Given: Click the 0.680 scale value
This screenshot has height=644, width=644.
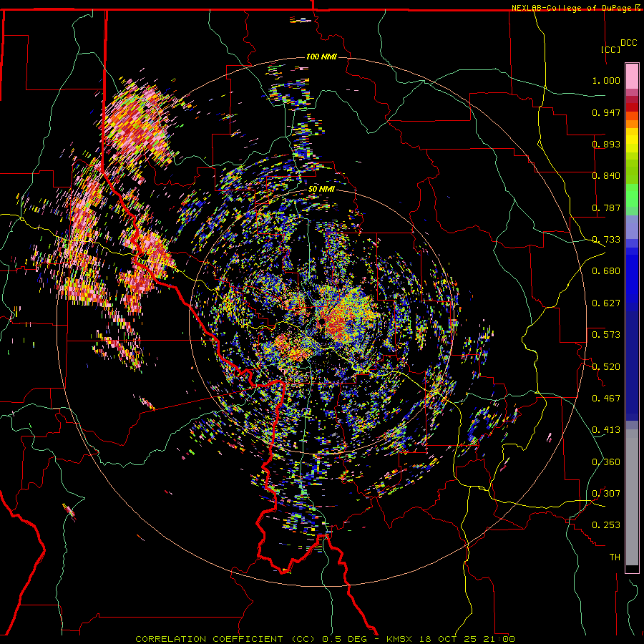Looking at the screenshot, I should coord(606,271).
